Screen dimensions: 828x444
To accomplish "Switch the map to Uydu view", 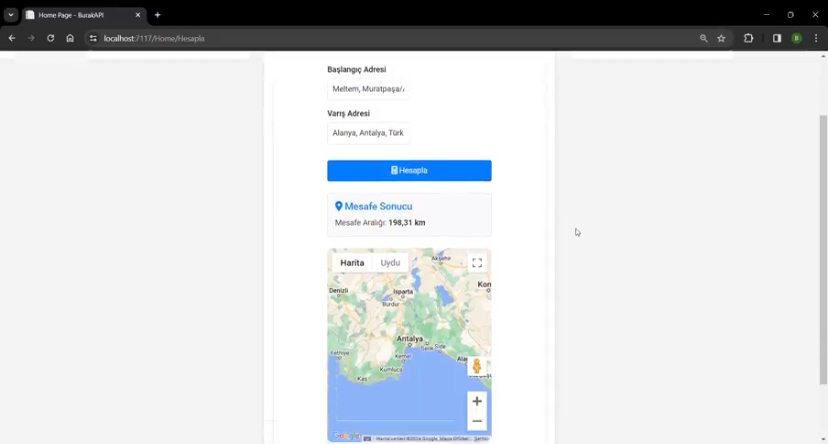I will tap(390, 263).
